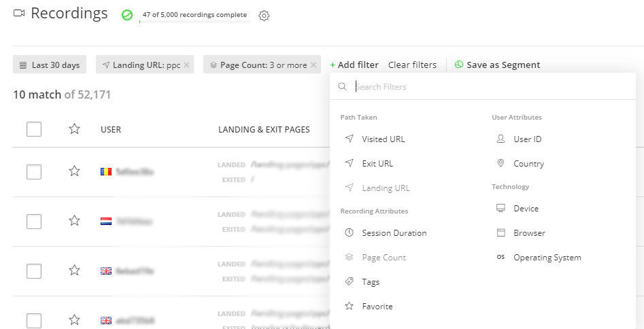Click '47 of 5,000 recordings complete' text

pos(194,15)
